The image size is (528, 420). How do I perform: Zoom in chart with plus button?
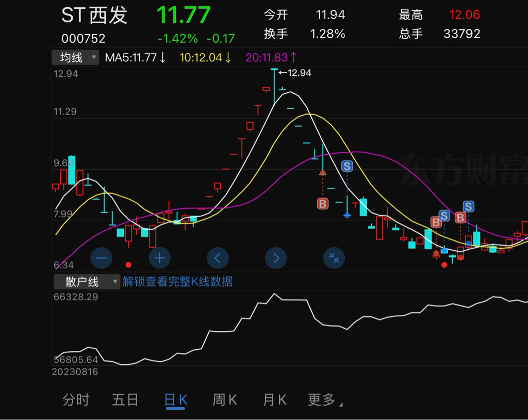pos(160,258)
